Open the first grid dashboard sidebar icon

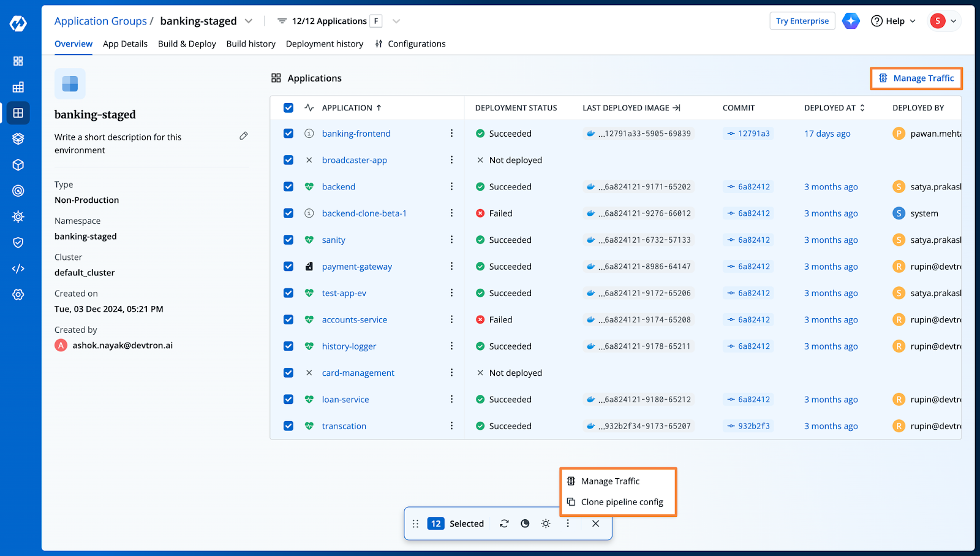[18, 61]
